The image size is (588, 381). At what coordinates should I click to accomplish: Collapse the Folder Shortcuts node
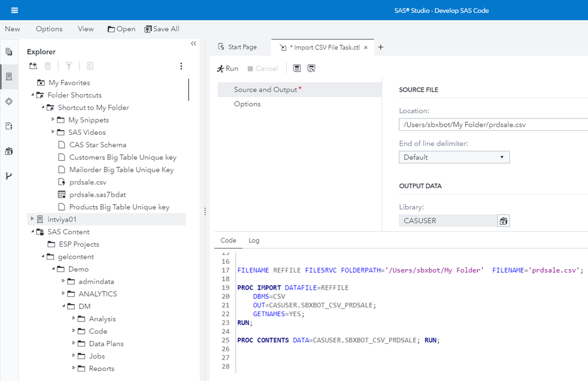point(32,95)
